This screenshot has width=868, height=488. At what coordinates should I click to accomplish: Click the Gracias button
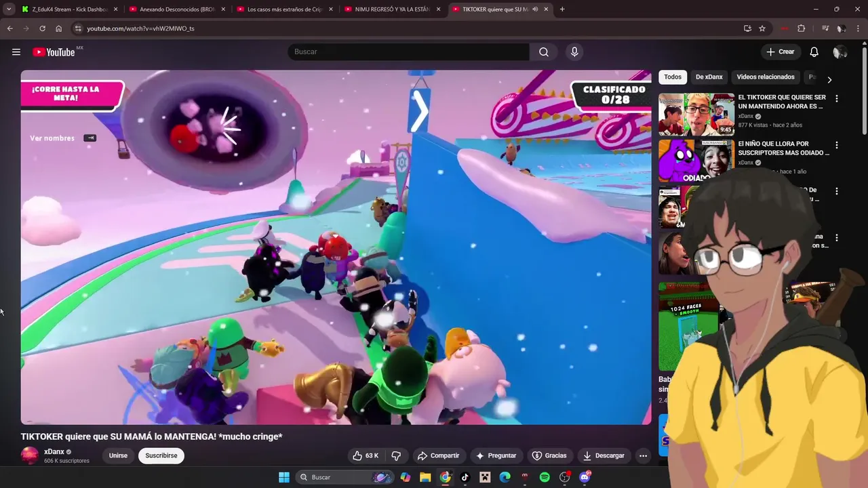549,455
